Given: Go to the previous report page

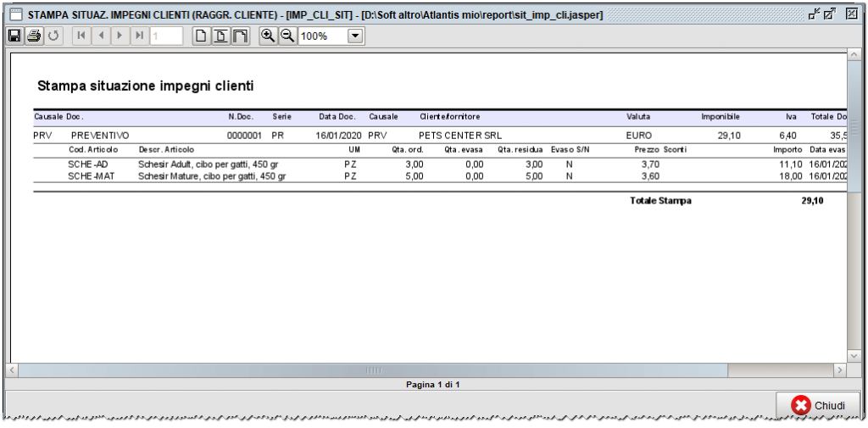Looking at the screenshot, I should [x=101, y=36].
